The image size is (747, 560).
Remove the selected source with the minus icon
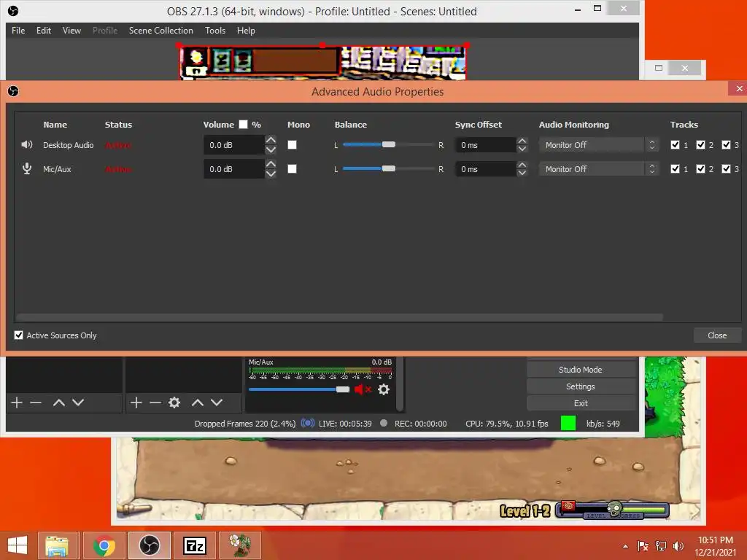click(155, 402)
